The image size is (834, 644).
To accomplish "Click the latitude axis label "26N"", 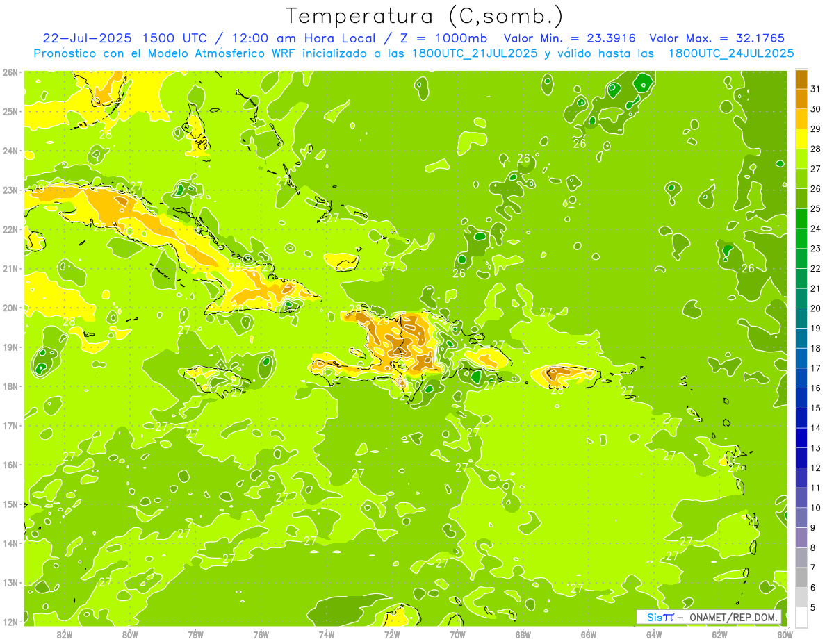I will tap(10, 72).
